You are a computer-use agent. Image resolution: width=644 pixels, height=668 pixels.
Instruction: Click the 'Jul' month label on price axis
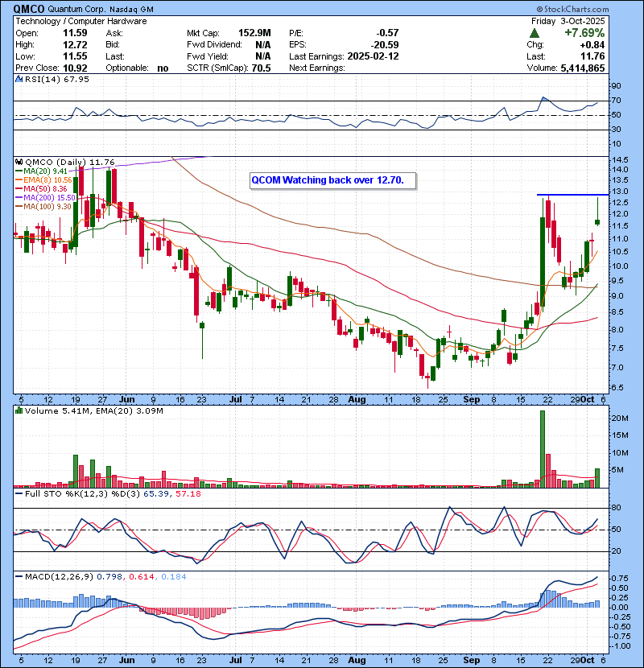tap(235, 400)
